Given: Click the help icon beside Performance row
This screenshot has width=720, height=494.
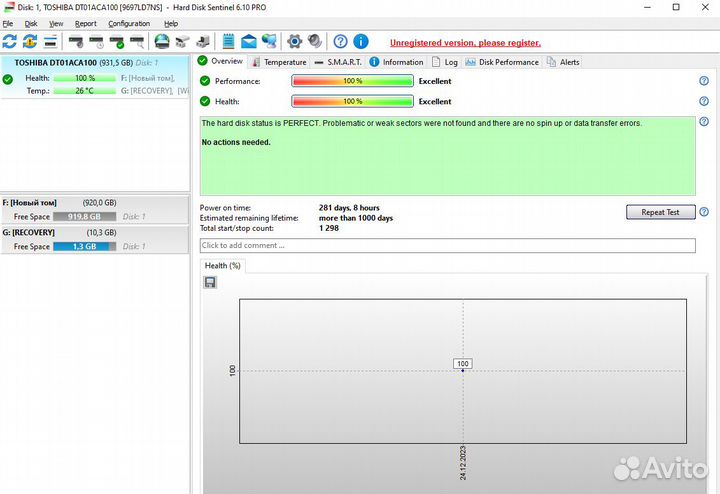Looking at the screenshot, I should 704,81.
